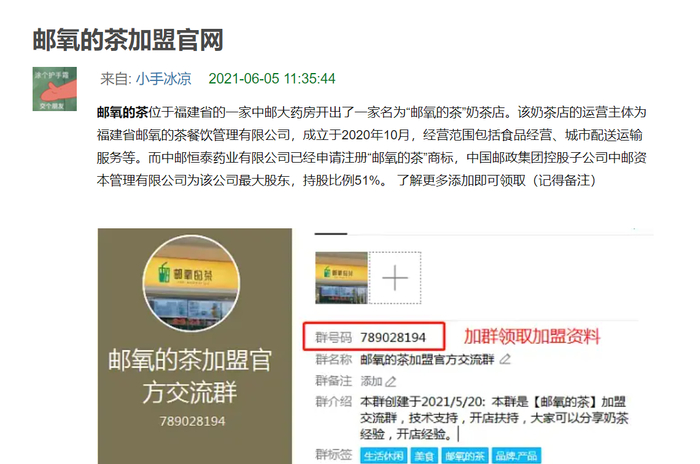Click the group intro text area
Viewport: 700px width, 464px height.
tap(494, 418)
